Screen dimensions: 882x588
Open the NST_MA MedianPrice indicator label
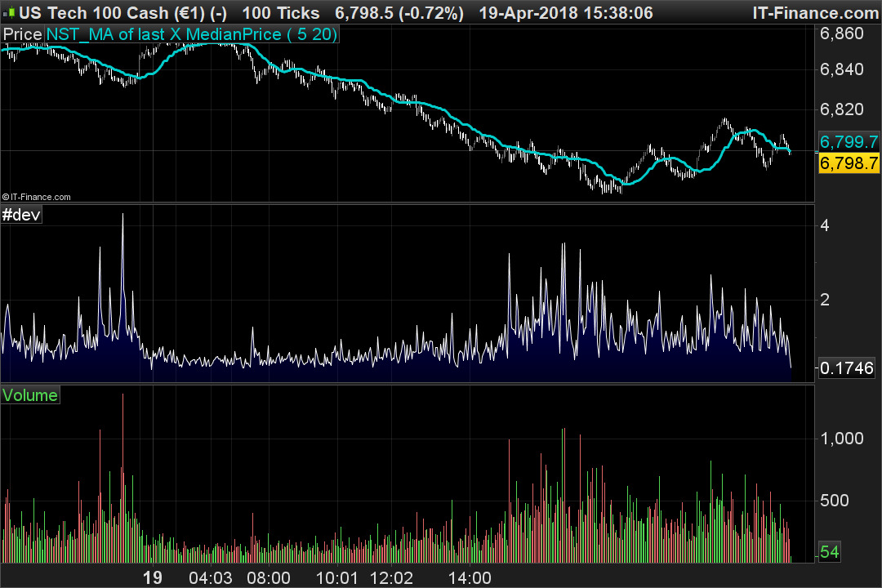[191, 34]
